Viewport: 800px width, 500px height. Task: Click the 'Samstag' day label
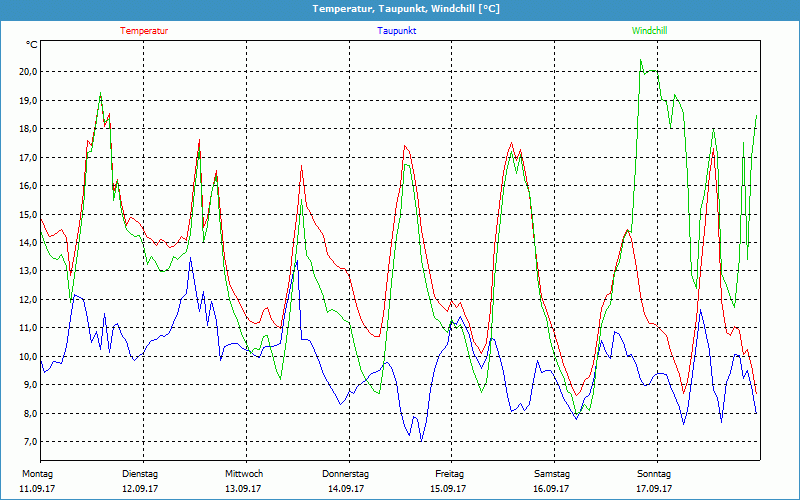pyautogui.click(x=552, y=474)
